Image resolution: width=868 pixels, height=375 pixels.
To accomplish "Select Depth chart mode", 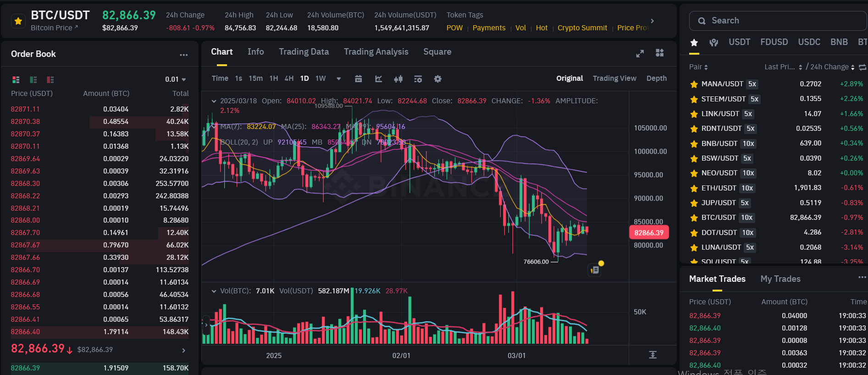I will 657,78.
